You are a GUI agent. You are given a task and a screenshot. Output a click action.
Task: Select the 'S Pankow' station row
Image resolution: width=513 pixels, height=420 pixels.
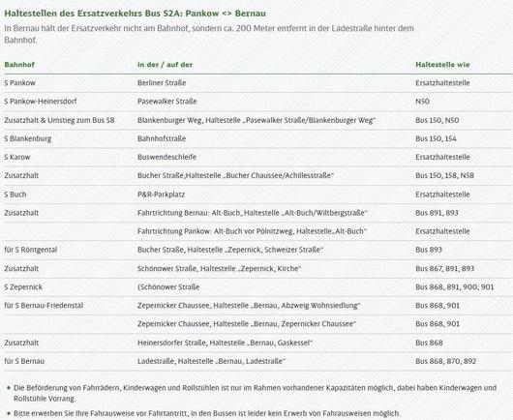[x=258, y=83]
